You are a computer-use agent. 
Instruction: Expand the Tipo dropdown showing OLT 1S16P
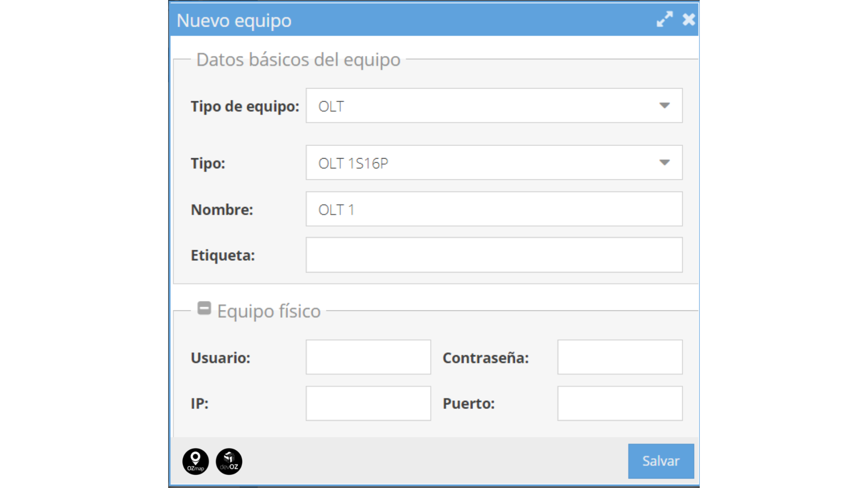(494, 163)
